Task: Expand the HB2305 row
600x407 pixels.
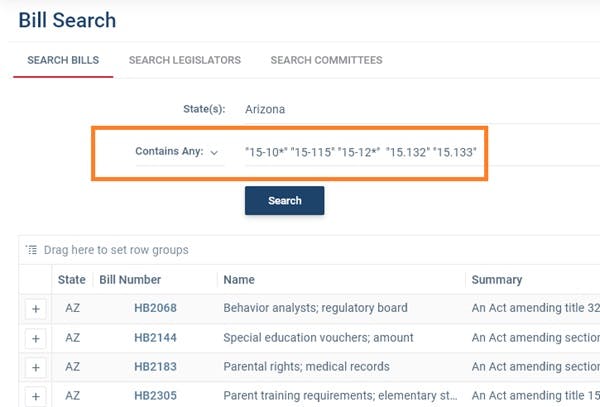Action: click(x=36, y=396)
